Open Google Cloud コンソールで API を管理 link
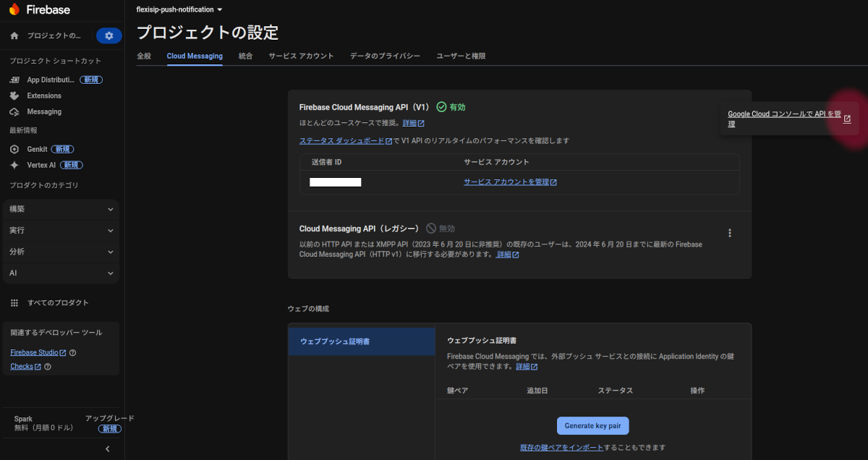 click(x=784, y=119)
